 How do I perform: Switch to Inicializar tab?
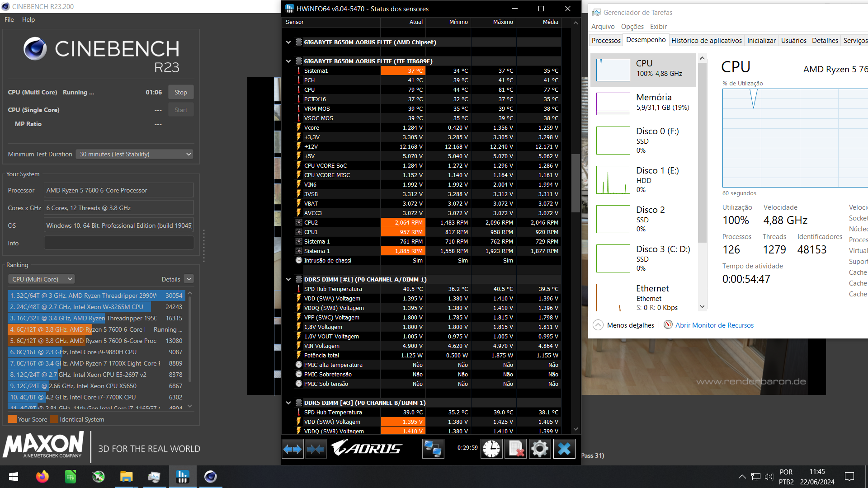click(761, 40)
